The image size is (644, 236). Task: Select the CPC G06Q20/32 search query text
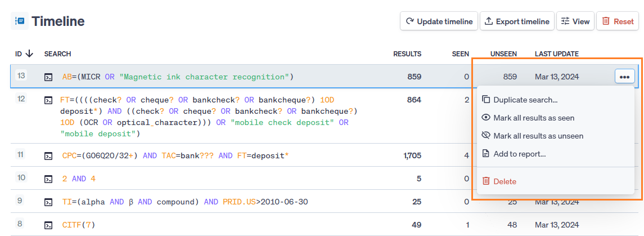point(175,155)
